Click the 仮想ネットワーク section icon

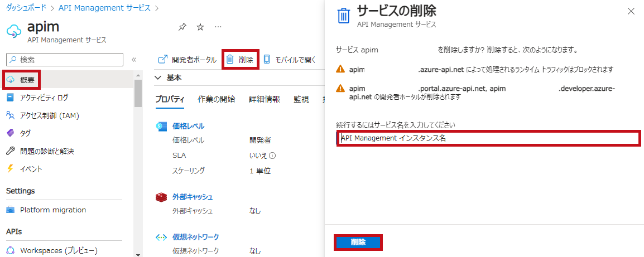161,237
